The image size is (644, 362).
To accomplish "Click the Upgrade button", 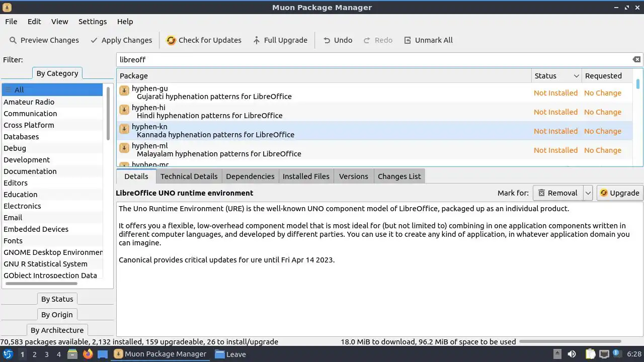I will pyautogui.click(x=620, y=193).
